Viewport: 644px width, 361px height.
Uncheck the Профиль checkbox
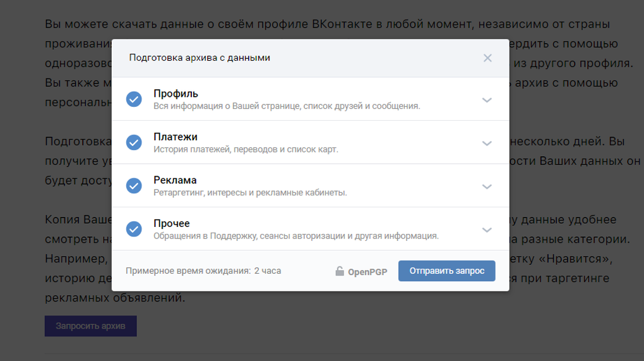click(x=134, y=99)
